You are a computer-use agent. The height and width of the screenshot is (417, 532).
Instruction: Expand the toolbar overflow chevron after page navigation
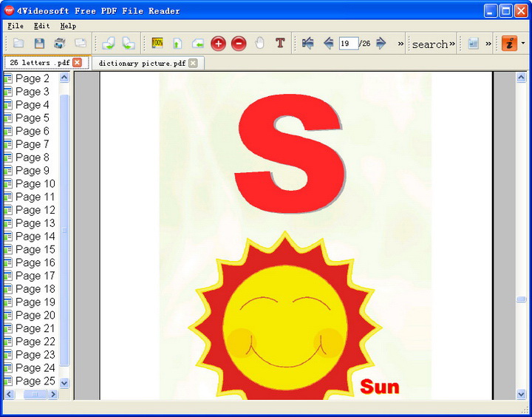click(x=401, y=44)
